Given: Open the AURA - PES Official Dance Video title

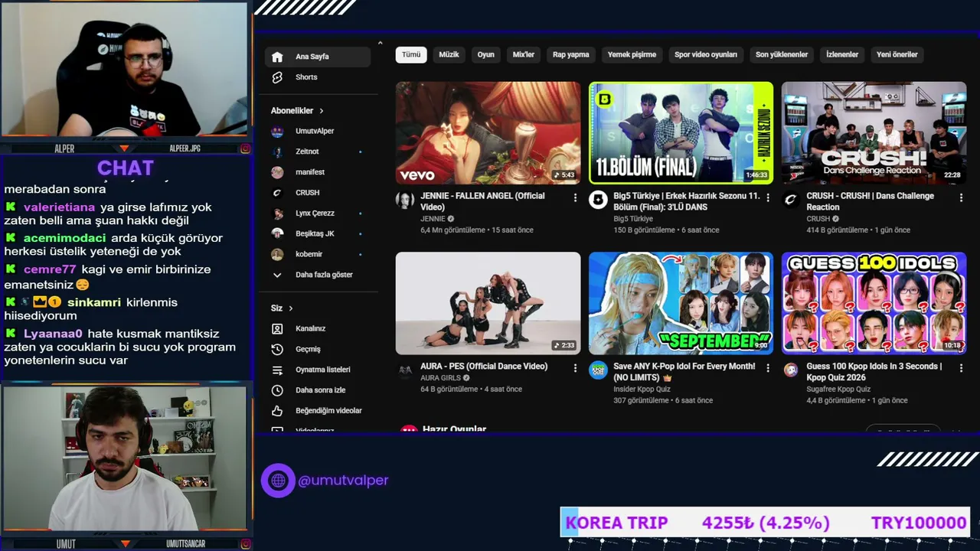Looking at the screenshot, I should pos(484,367).
